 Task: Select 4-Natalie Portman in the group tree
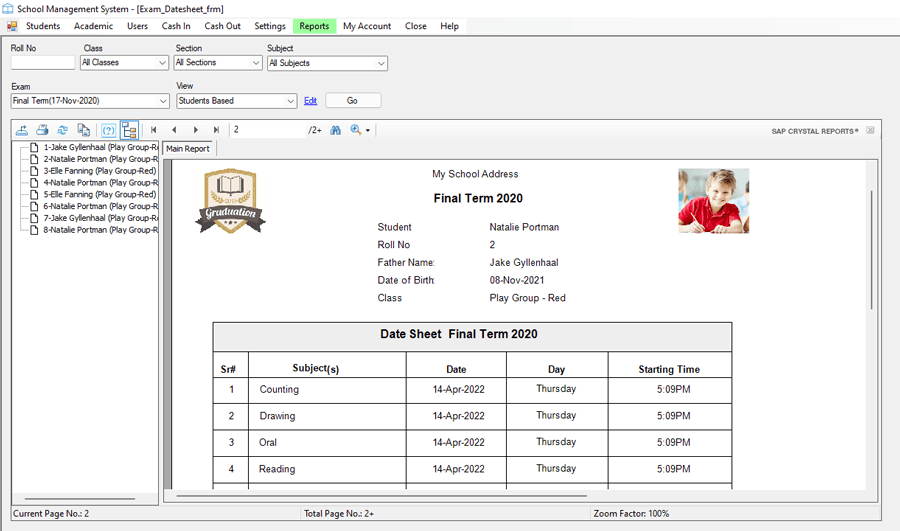tap(100, 183)
